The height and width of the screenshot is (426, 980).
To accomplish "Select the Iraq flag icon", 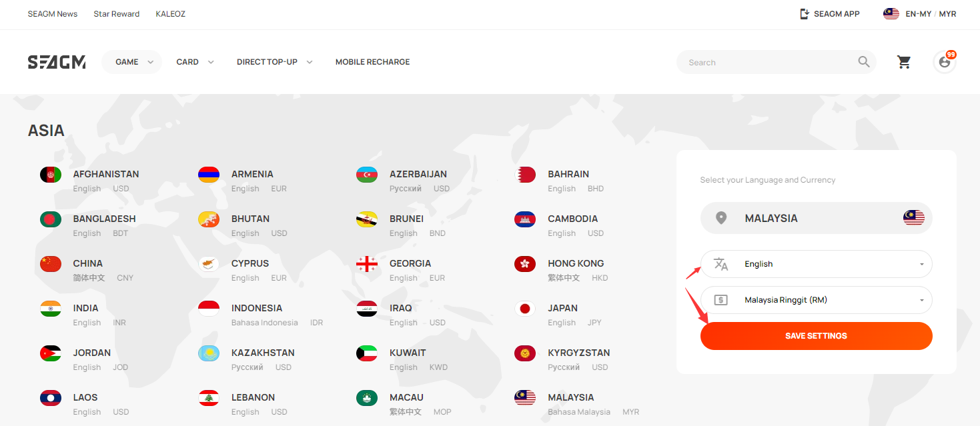I will (x=367, y=309).
